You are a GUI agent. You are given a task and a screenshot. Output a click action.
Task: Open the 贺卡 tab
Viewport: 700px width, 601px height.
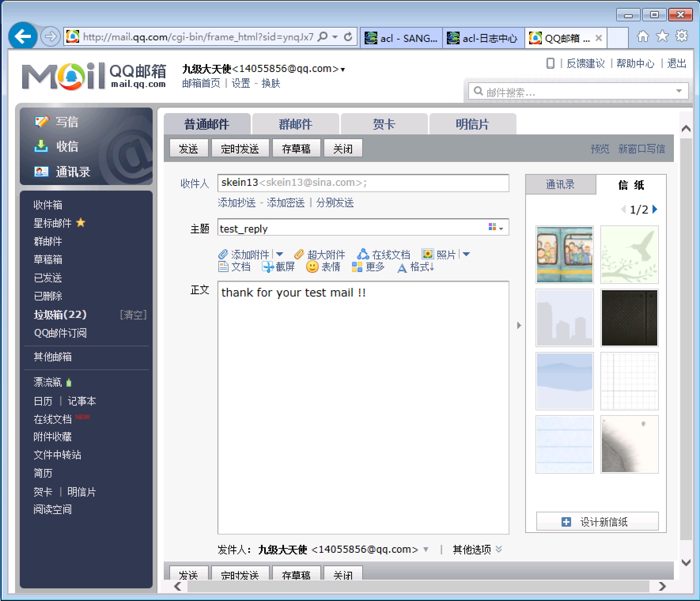tap(384, 124)
